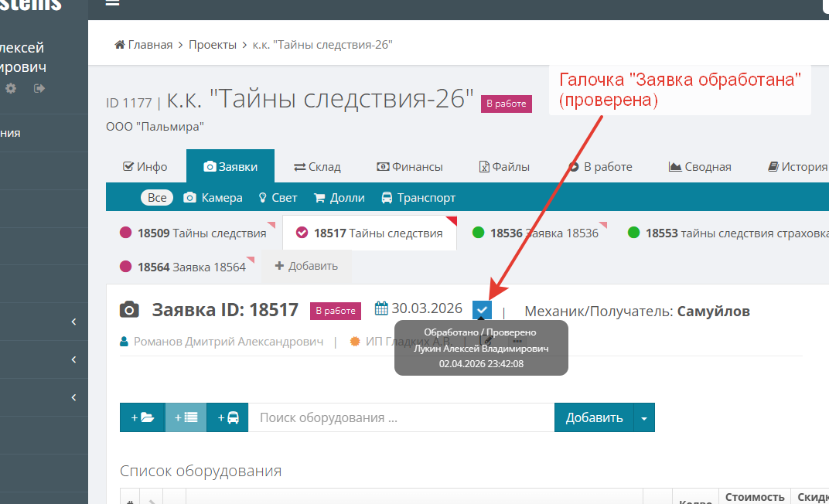Viewport: 829px width, 504px height.
Task: Click the add-list button in equipment toolbar
Action: point(186,417)
